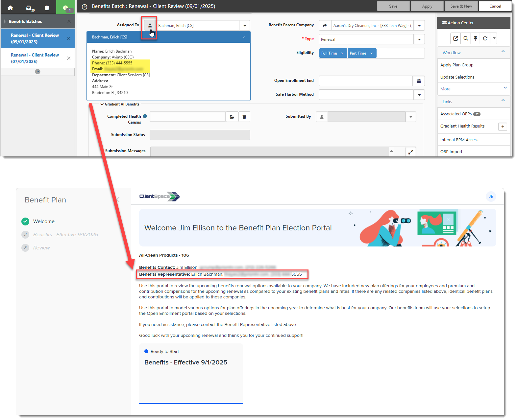517x420 pixels.
Task: Remove the Full Time eligibility tag
Action: 342,54
